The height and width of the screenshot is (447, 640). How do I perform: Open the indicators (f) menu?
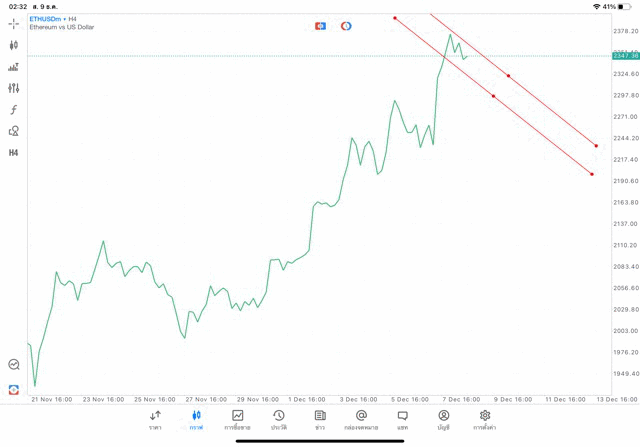click(x=14, y=110)
